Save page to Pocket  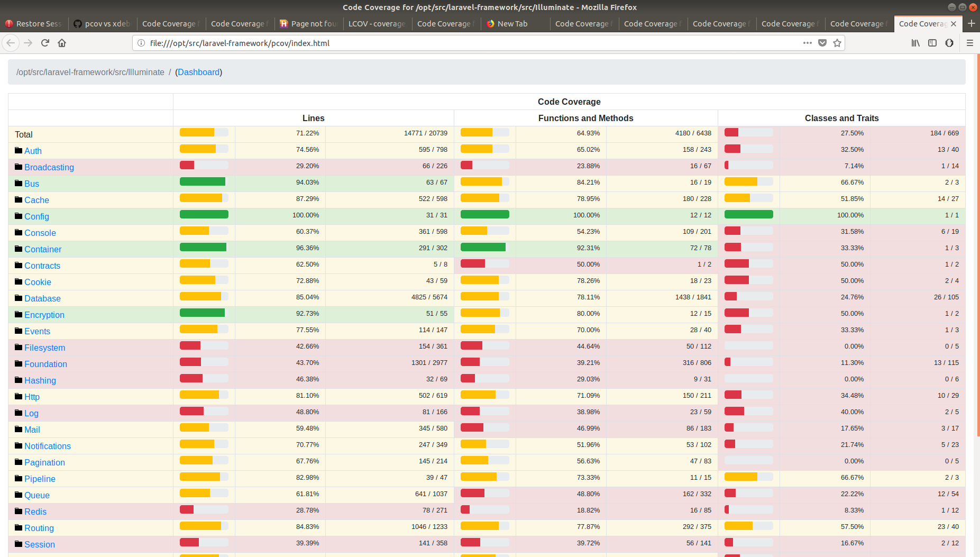click(822, 43)
